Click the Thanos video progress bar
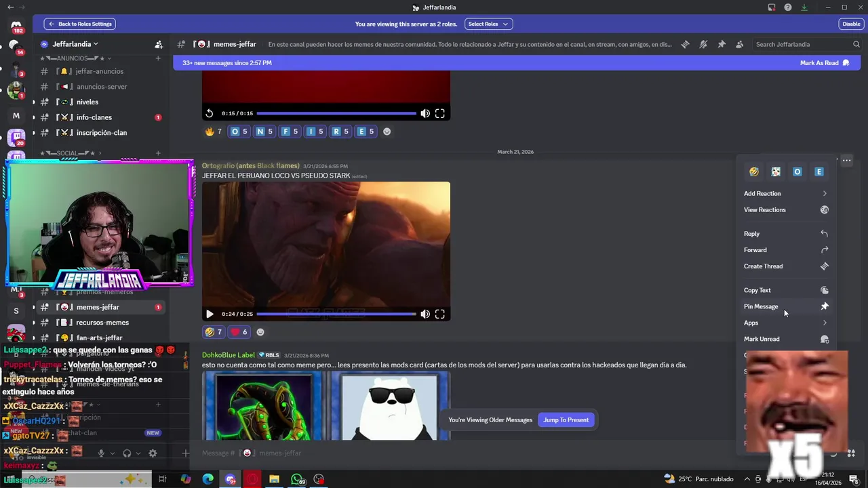 coord(336,314)
